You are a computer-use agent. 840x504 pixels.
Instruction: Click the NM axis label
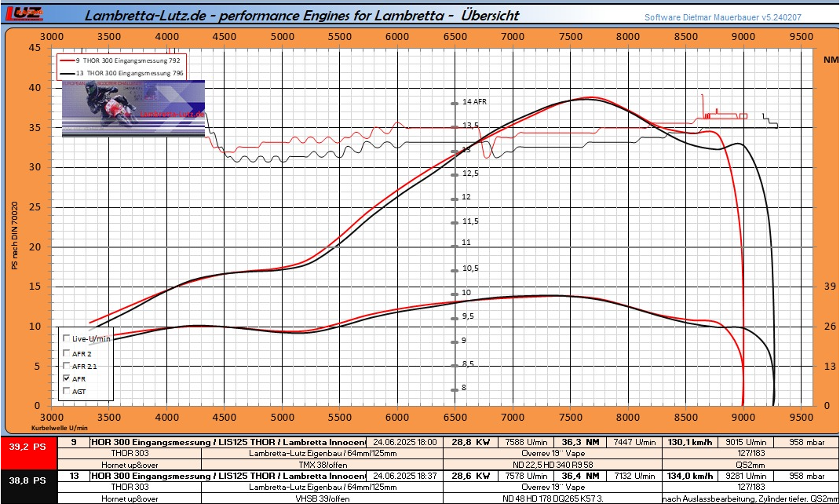(831, 60)
